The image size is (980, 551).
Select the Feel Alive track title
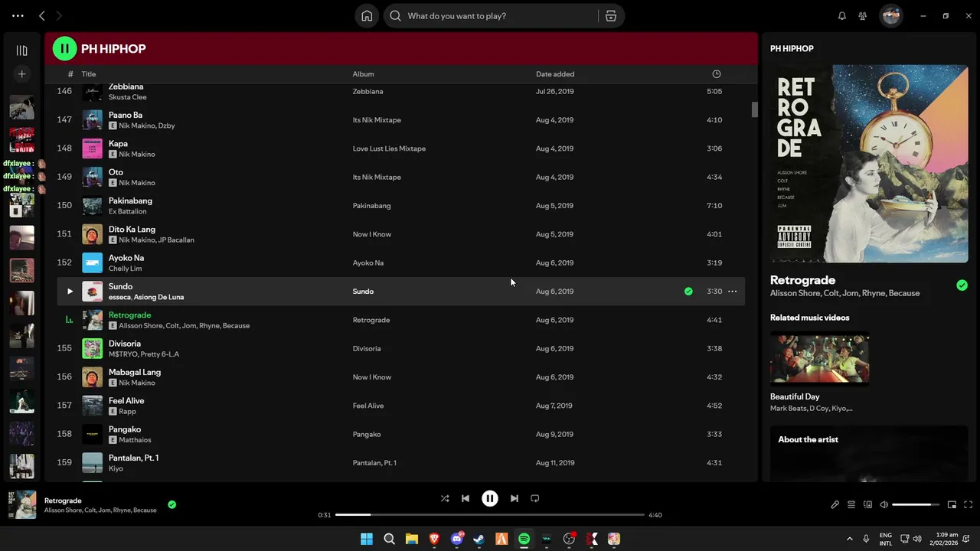tap(126, 401)
